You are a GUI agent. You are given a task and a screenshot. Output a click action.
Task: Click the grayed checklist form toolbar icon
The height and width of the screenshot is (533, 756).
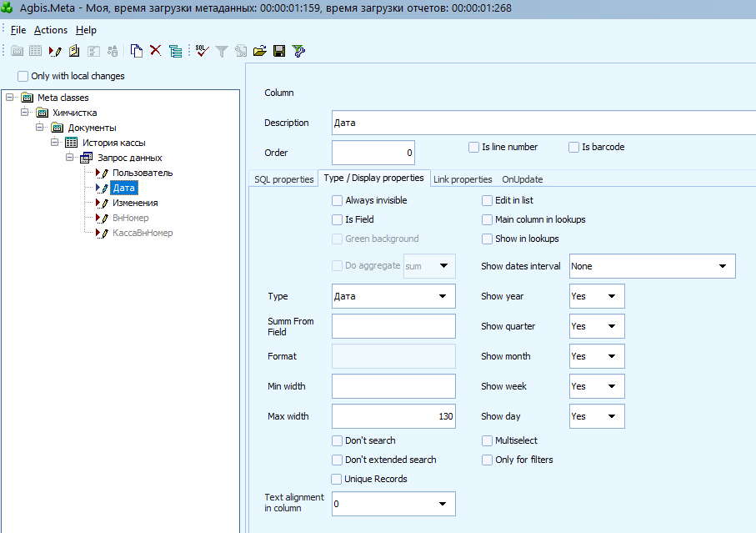tap(93, 51)
